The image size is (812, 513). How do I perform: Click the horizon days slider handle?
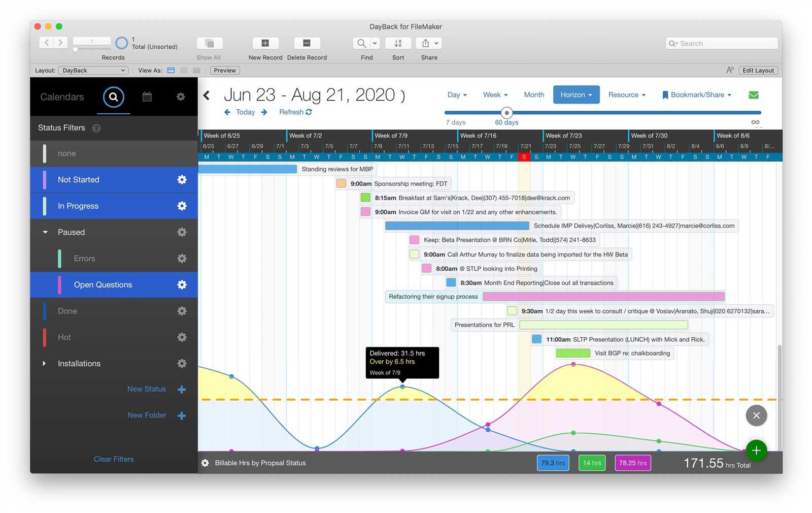[x=506, y=112]
